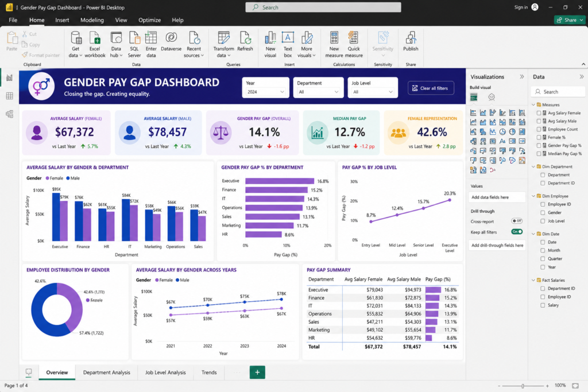Open the Modeling ribbon tab
This screenshot has width=588, height=392.
click(92, 20)
